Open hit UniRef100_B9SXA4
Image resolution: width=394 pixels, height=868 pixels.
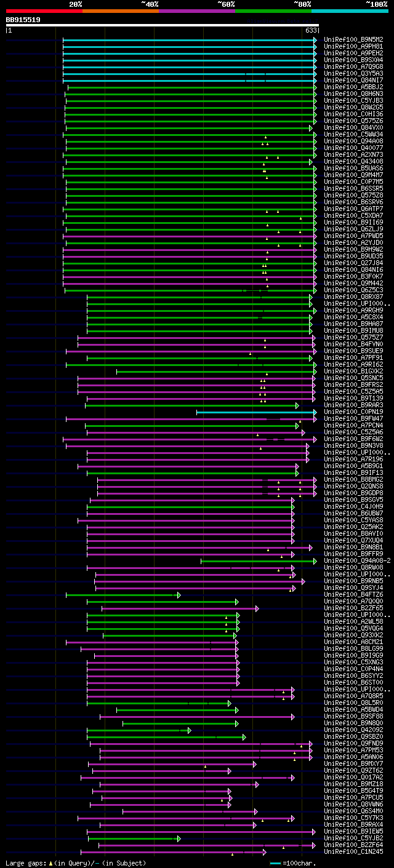click(355, 60)
